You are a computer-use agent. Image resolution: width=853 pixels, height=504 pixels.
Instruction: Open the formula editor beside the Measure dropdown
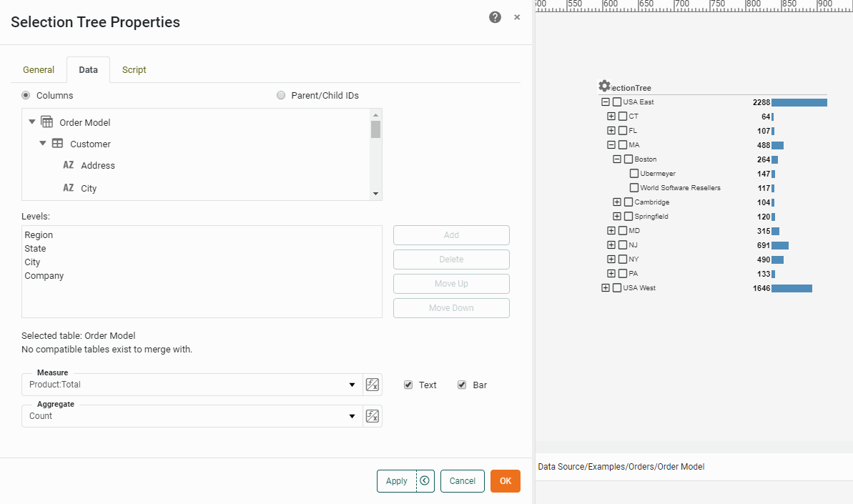pyautogui.click(x=372, y=385)
